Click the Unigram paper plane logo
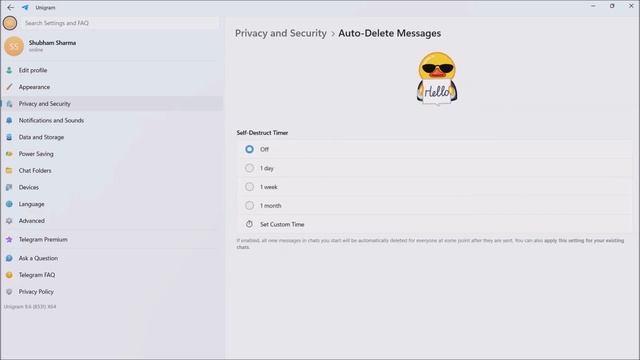 coord(25,7)
